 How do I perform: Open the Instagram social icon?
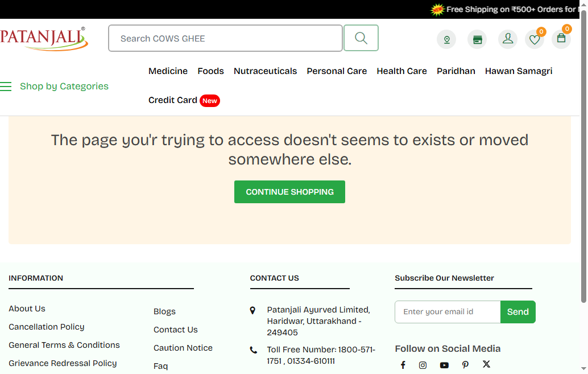click(x=423, y=365)
